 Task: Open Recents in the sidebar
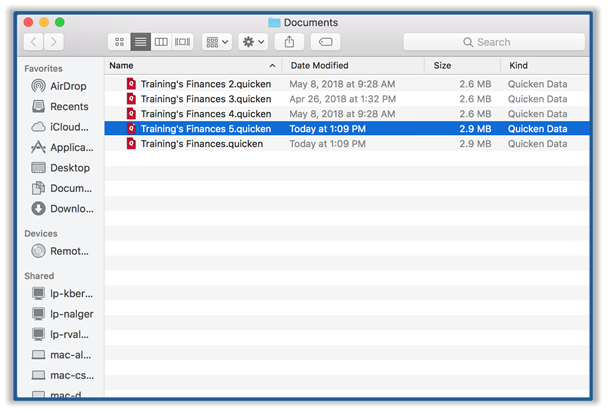[69, 106]
